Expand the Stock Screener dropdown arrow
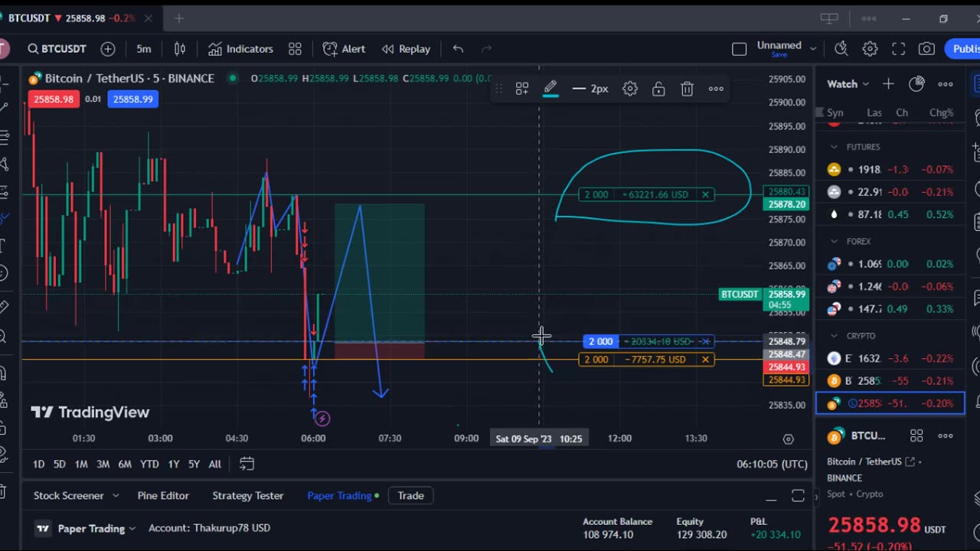Image resolution: width=980 pixels, height=551 pixels. click(116, 496)
